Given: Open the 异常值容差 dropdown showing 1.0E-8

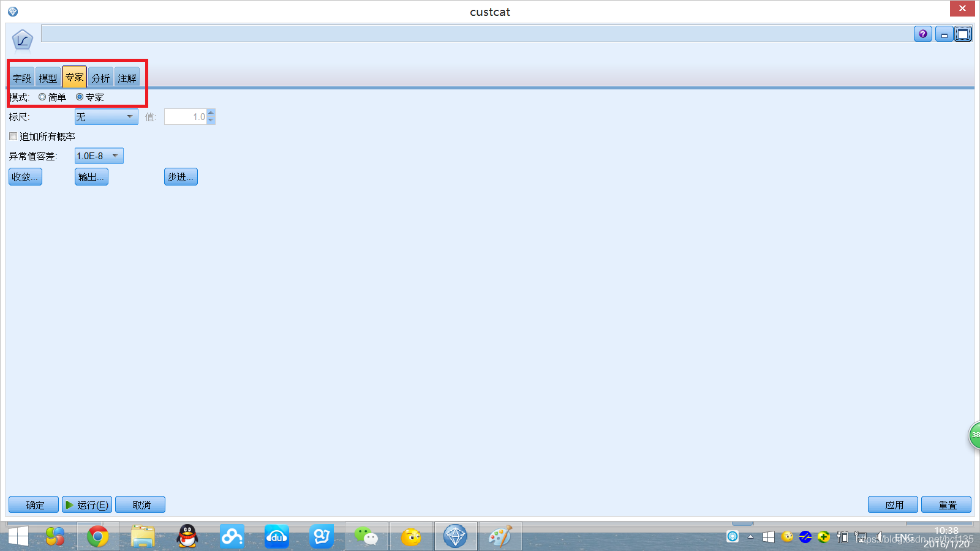Looking at the screenshot, I should coord(99,156).
